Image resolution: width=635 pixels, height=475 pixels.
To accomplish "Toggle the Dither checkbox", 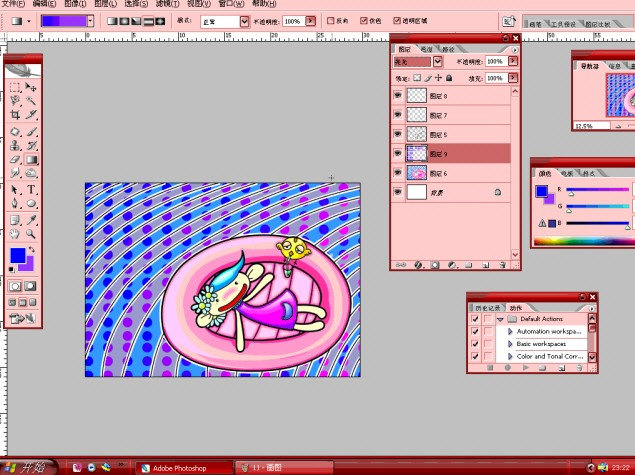I will click(364, 21).
